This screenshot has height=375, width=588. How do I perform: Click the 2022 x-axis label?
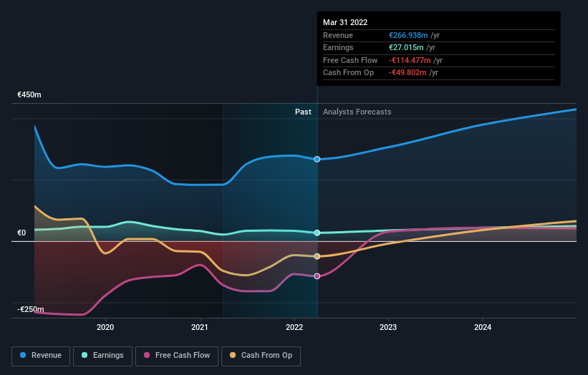[294, 327]
